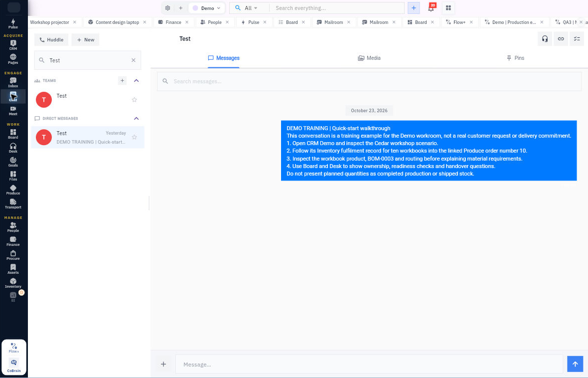Open the Pulse sidebar icon
Viewport: 588px width, 378px height.
click(13, 23)
